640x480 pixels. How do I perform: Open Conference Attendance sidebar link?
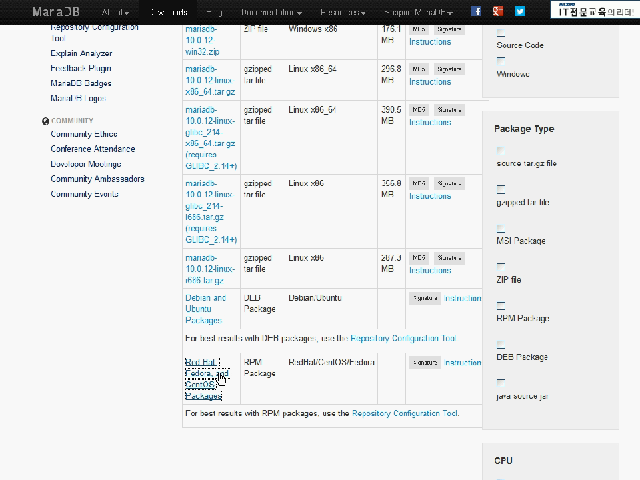pyautogui.click(x=93, y=149)
